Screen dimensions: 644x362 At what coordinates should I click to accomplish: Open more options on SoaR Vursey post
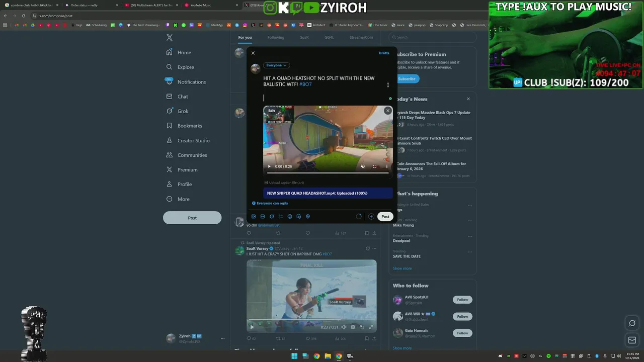click(374, 248)
